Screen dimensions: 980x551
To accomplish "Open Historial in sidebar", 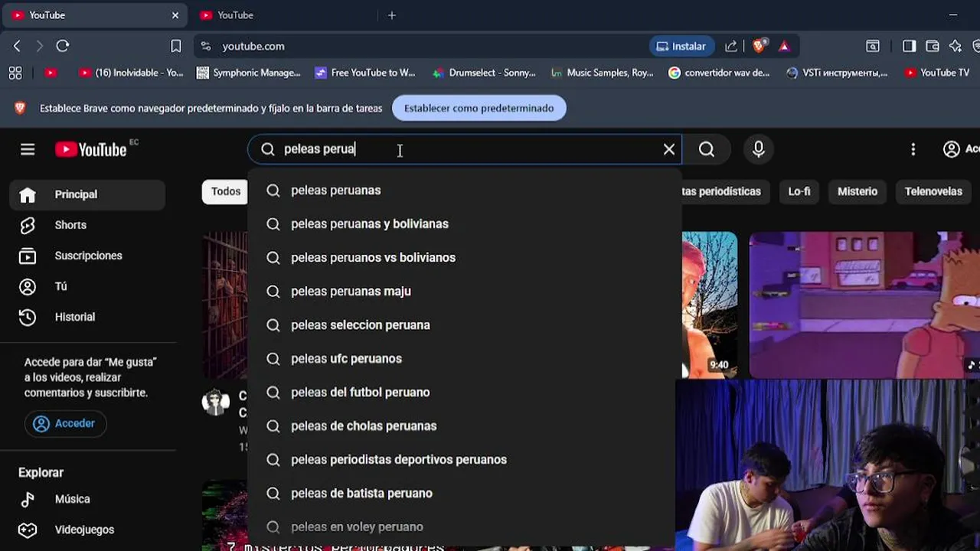I will pyautogui.click(x=87, y=317).
